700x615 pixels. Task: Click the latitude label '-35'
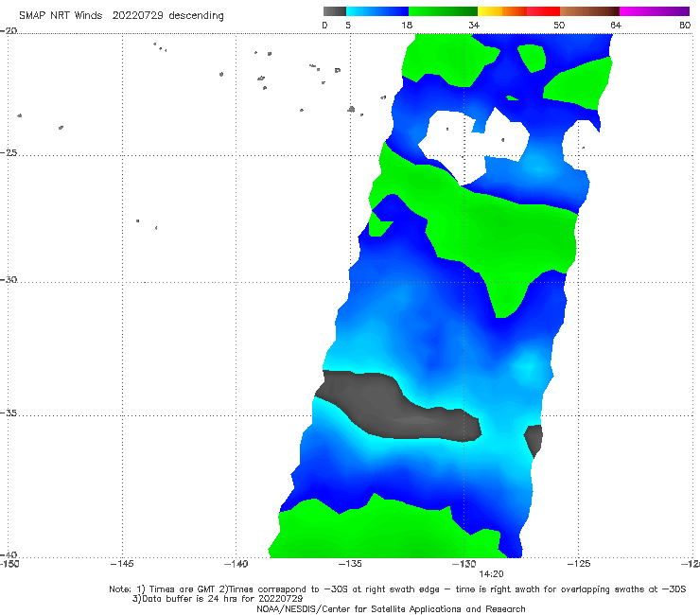point(9,413)
